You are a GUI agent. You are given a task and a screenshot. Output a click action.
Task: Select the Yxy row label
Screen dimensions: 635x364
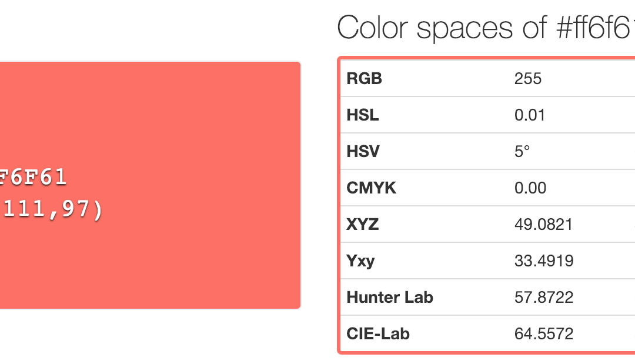point(361,261)
